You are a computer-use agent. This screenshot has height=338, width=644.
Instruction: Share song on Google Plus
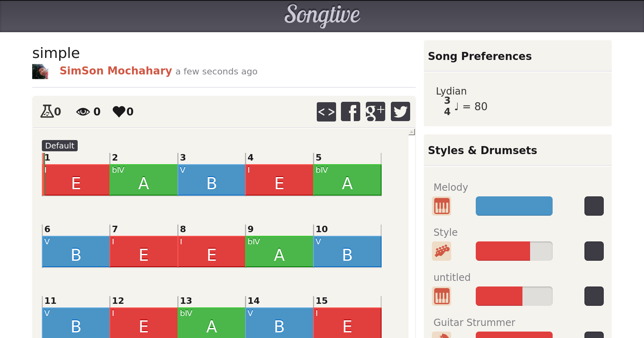tap(375, 112)
